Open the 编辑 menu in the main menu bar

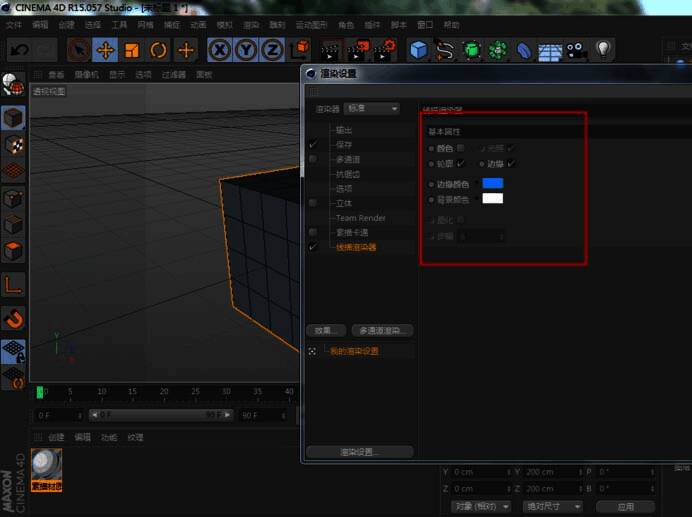[x=40, y=25]
